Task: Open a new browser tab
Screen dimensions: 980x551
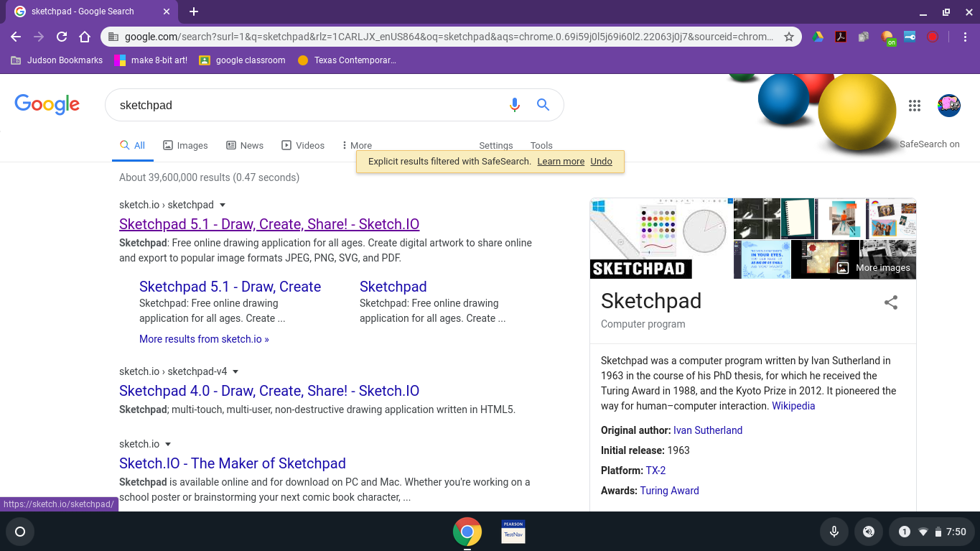Action: coord(194,11)
